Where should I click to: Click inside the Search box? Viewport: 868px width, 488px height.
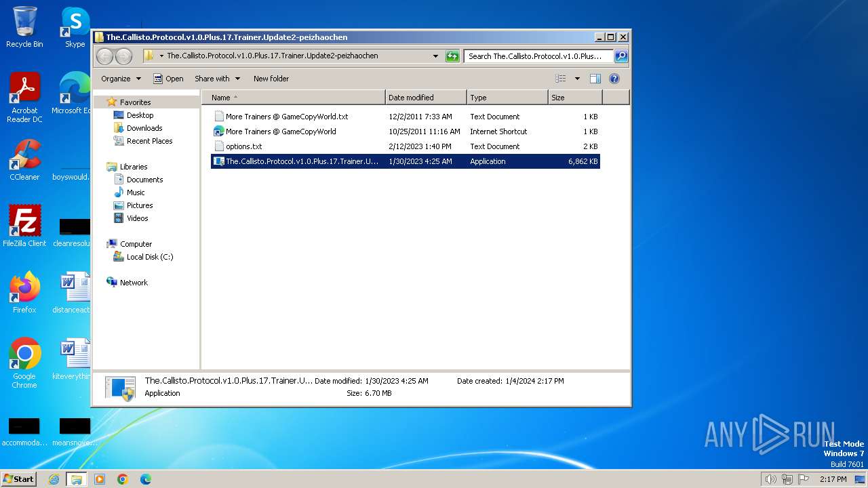tap(539, 56)
